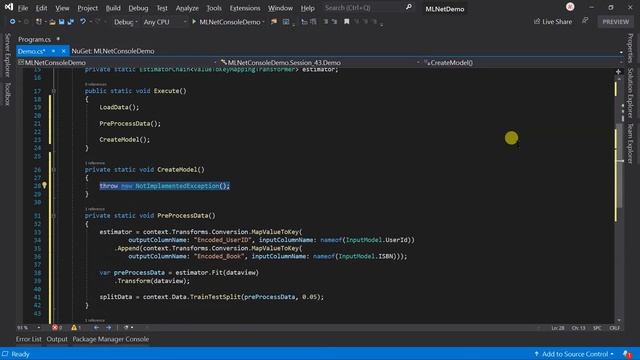This screenshot has height=360, width=640.
Task: Toggle pin on Demo.cs tab
Action: point(53,51)
